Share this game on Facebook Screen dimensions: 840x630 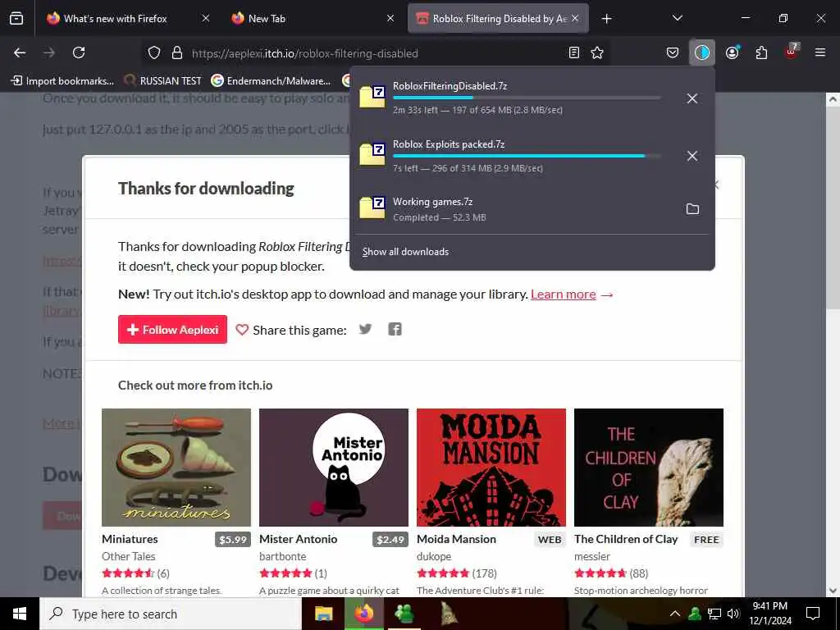[x=395, y=329]
